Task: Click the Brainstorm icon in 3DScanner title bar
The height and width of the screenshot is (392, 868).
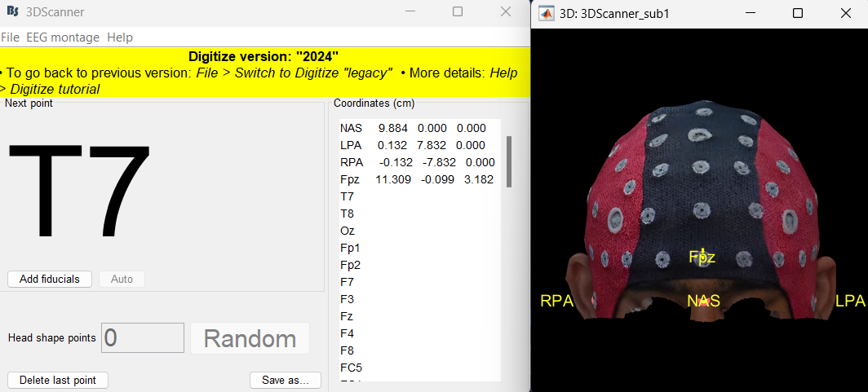Action: click(x=13, y=12)
